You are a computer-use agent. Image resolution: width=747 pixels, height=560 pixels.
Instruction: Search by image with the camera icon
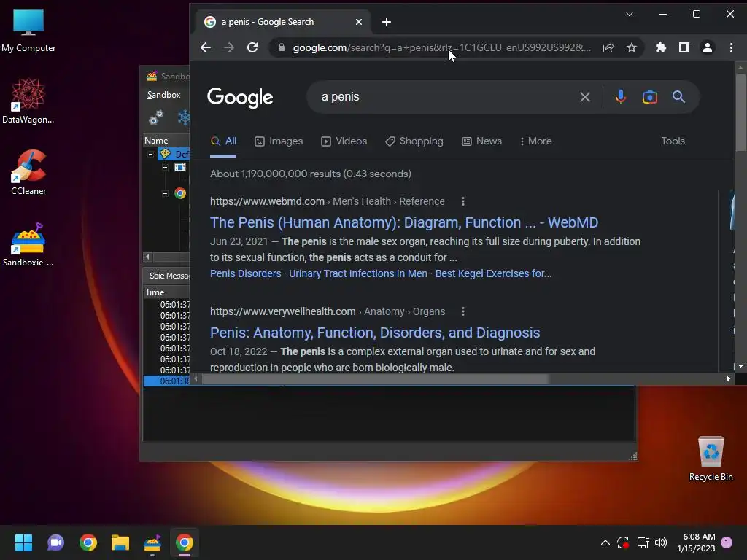pyautogui.click(x=650, y=97)
